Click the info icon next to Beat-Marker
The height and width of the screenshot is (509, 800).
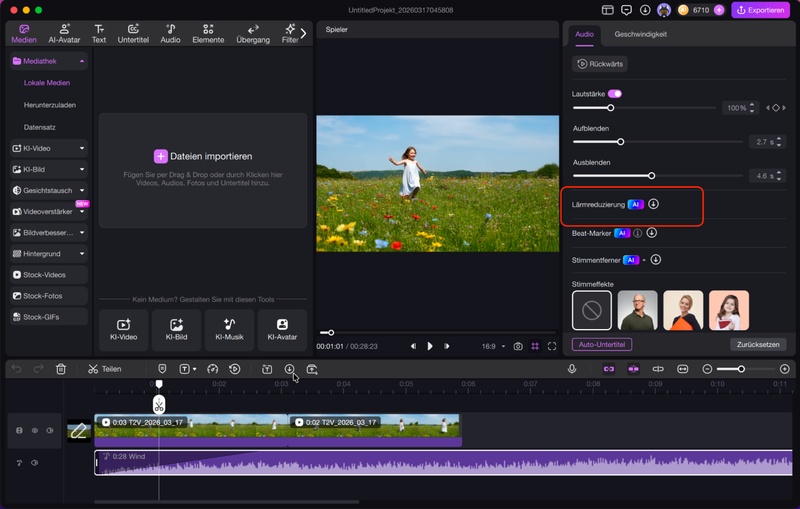(x=638, y=233)
